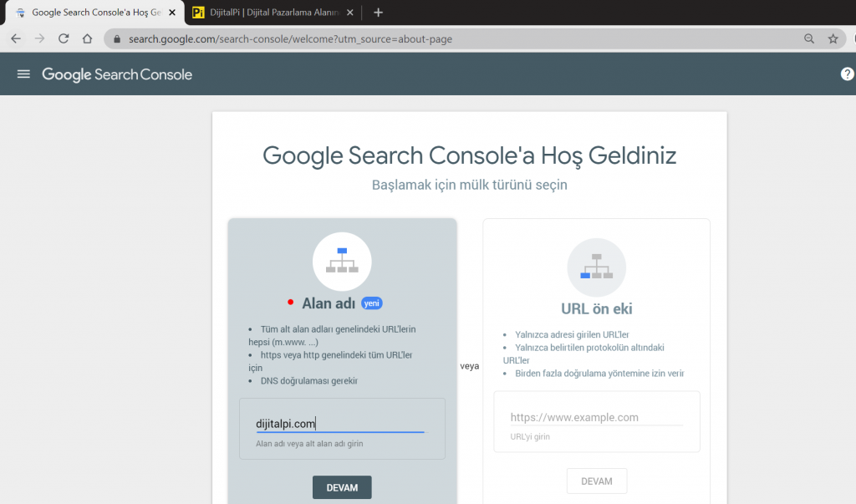
Task: Click the DEVAM button under Alan adı
Action: point(342,487)
